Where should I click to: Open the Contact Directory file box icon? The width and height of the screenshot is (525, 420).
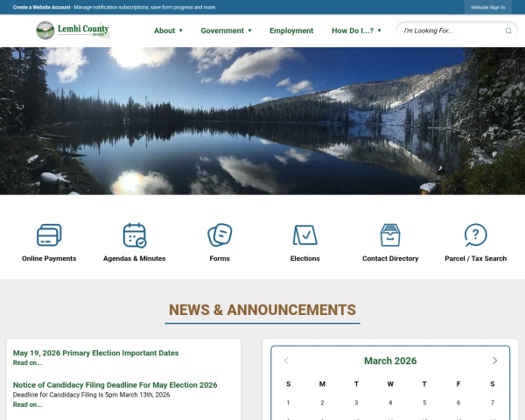pyautogui.click(x=390, y=234)
